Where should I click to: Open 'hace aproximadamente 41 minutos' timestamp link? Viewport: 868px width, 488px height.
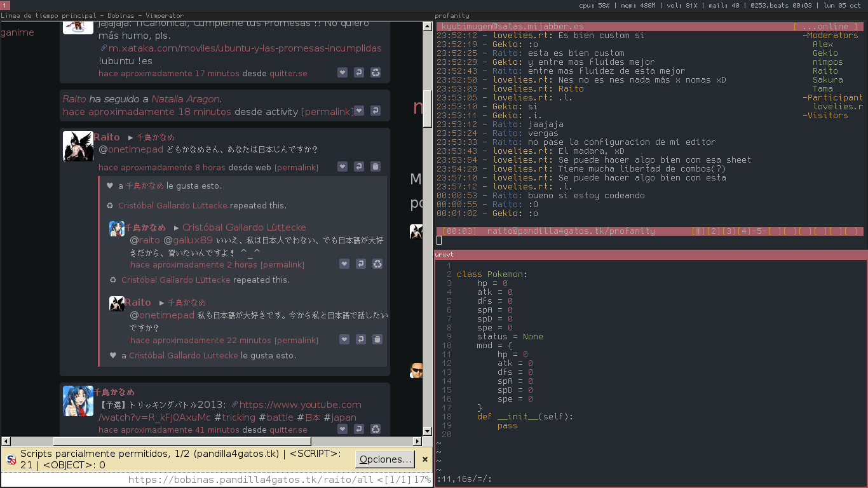click(x=169, y=430)
